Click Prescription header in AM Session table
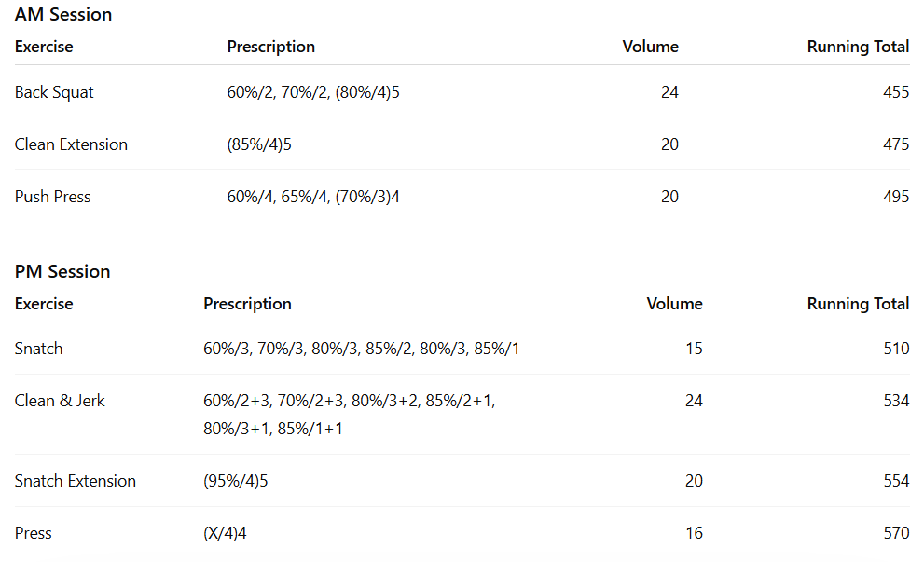The height and width of the screenshot is (562, 924). click(x=271, y=47)
